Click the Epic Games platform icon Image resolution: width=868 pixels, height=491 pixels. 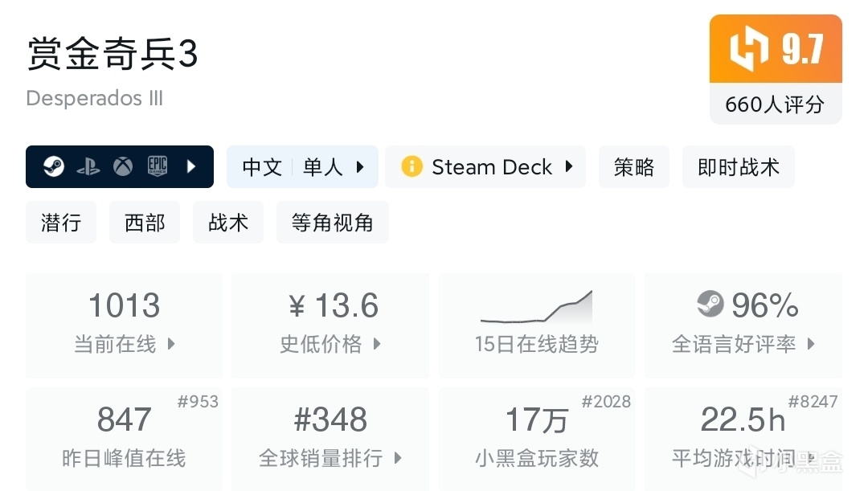click(158, 166)
